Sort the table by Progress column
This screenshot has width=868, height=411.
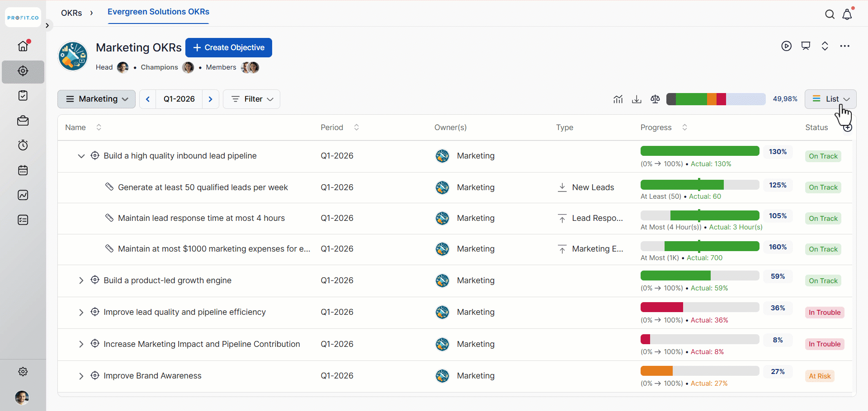[684, 127]
